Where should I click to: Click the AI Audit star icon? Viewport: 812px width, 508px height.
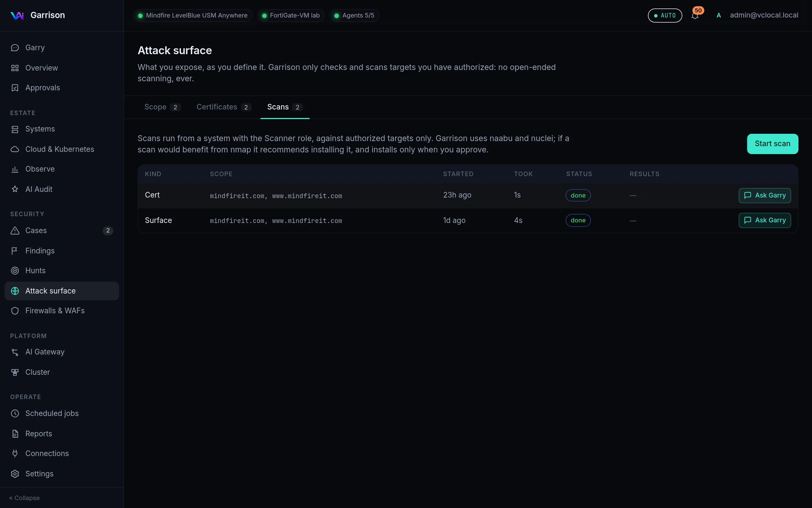[15, 189]
